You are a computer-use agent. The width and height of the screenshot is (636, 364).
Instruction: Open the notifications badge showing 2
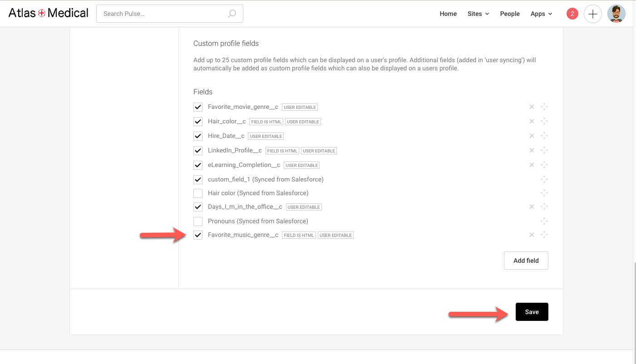click(x=572, y=14)
